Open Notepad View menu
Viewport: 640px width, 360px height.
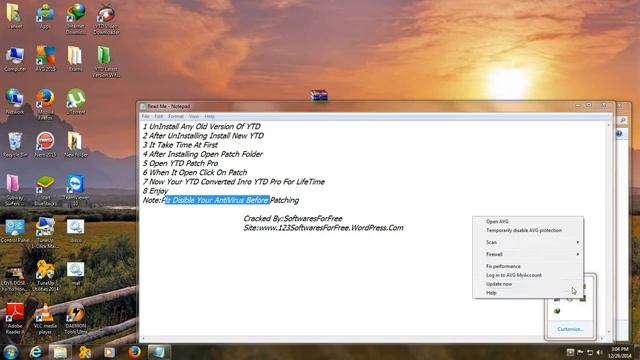click(194, 116)
